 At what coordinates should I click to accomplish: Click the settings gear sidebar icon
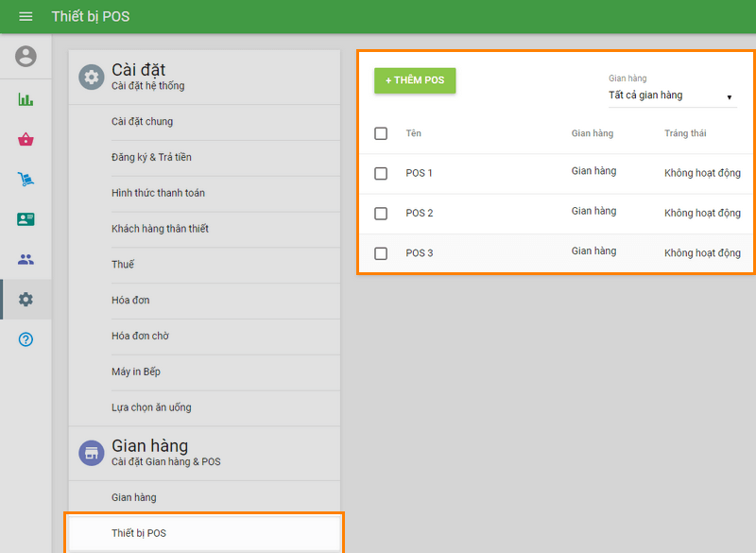(26, 300)
